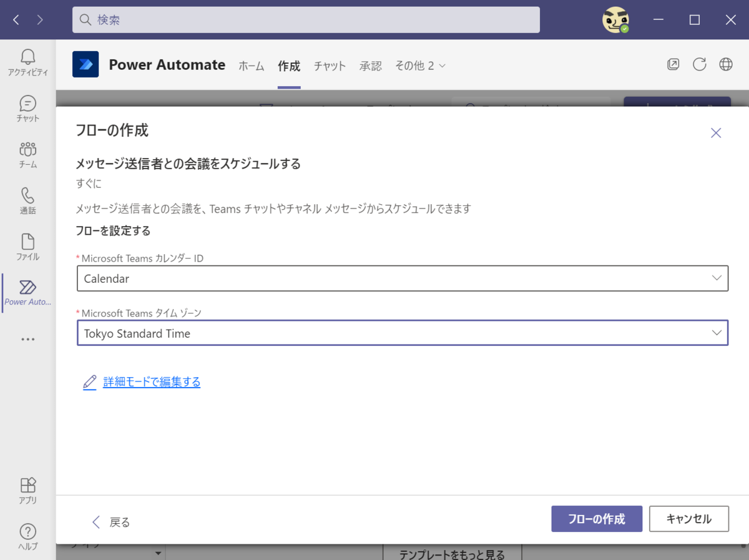
Task: Click the Microsoft Teams カレンダー ID label
Action: (x=142, y=258)
